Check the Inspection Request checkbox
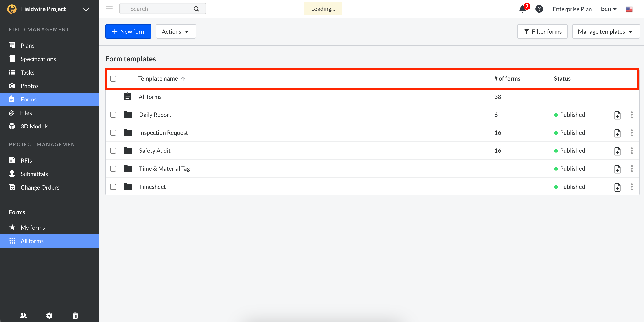The image size is (644, 322). 113,133
